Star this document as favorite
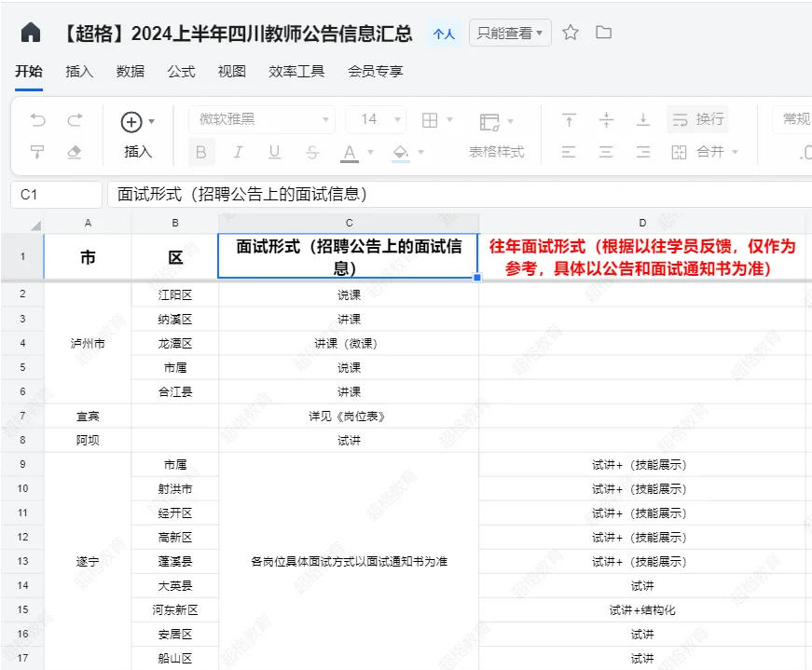 click(x=571, y=32)
